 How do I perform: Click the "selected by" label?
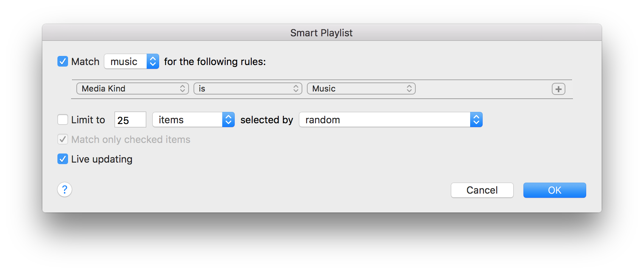(267, 120)
